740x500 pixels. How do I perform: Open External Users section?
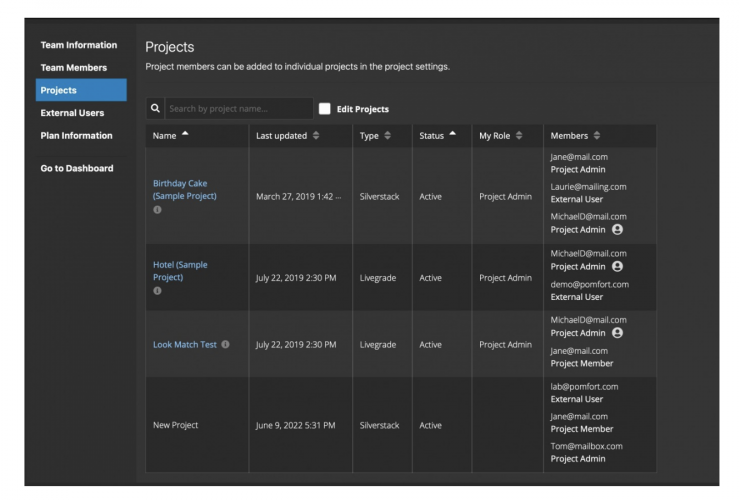72,113
